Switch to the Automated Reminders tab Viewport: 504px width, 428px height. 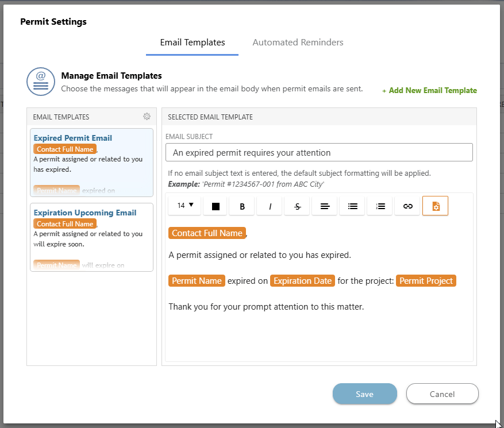pyautogui.click(x=298, y=43)
